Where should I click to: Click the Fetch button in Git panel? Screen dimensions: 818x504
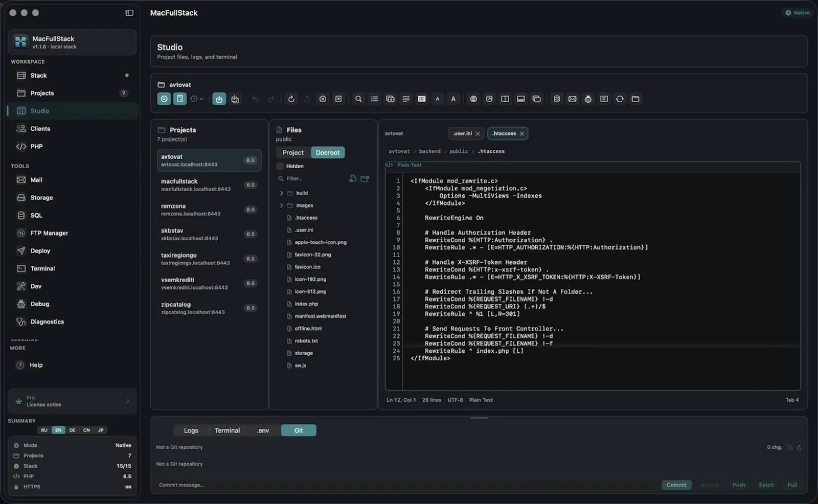coord(766,485)
